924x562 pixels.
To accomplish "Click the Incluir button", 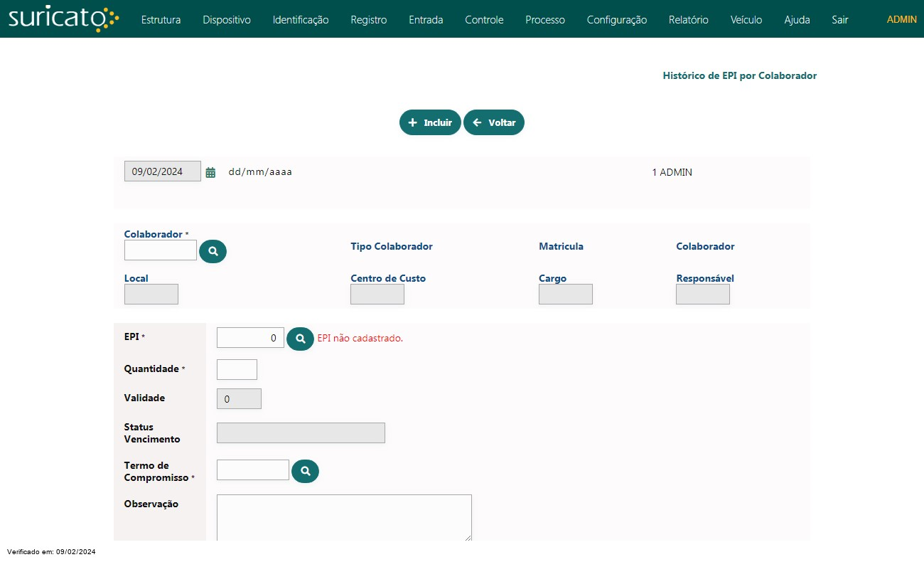I will (430, 122).
